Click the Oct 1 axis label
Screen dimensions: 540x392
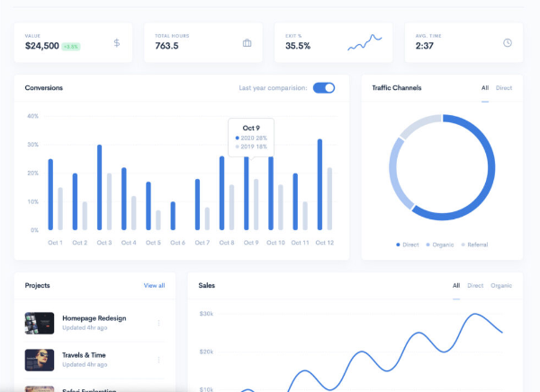pyautogui.click(x=55, y=243)
